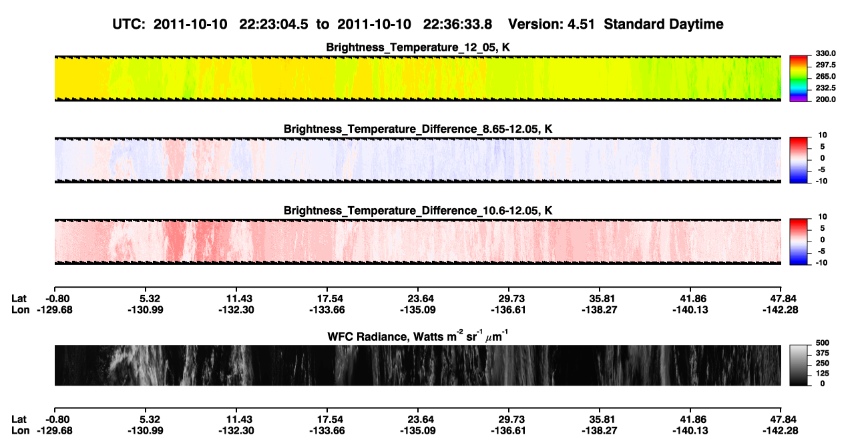868x445 pixels.
Task: Click the Brightness_Temperature_Difference_8.65-12.05 title
Action: tap(418, 129)
